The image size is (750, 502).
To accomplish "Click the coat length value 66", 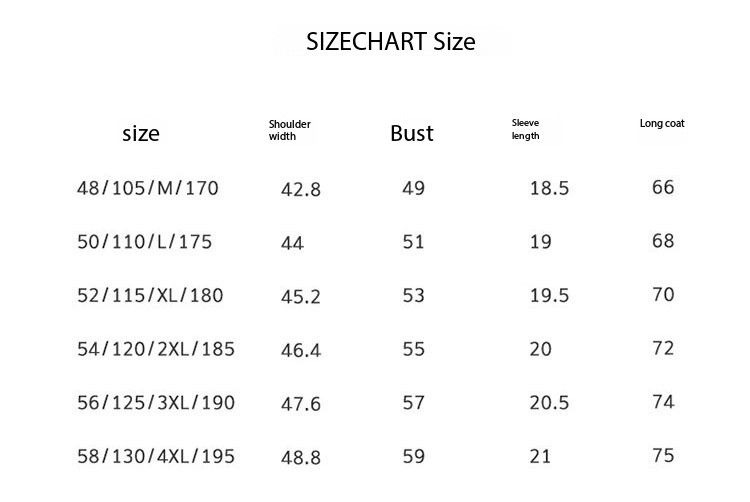I will (663, 187).
